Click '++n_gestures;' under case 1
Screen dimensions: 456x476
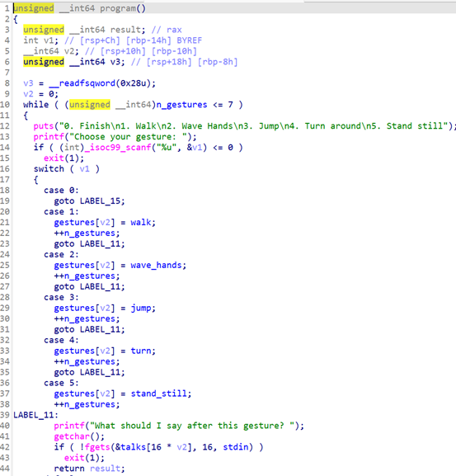point(87,233)
